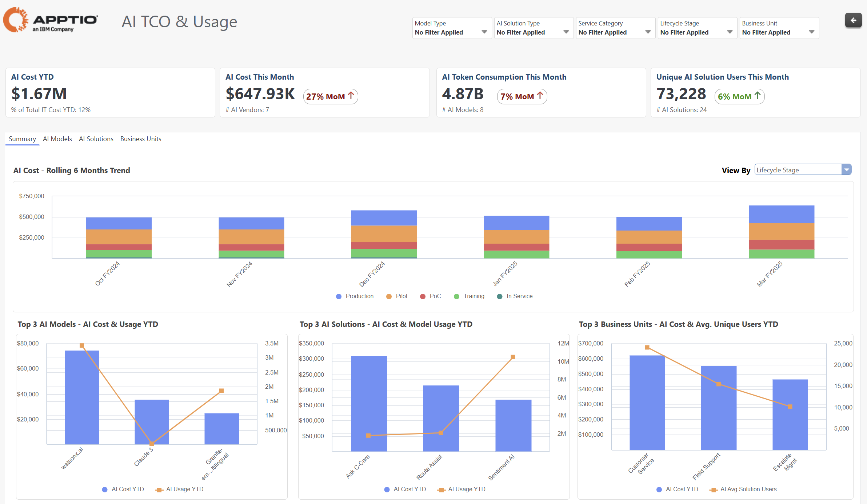The width and height of the screenshot is (867, 504).
Task: Click the Mar FY2025 stacked bar
Action: [x=781, y=232]
